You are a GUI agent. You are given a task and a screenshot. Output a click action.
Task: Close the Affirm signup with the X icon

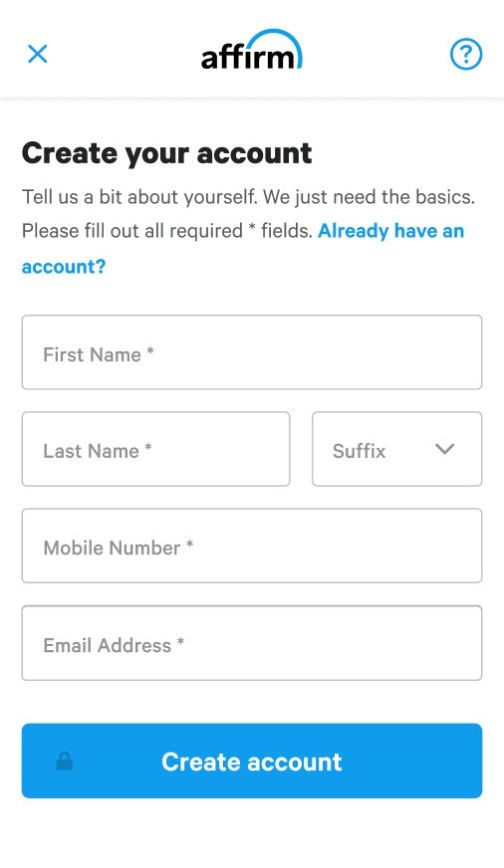pyautogui.click(x=38, y=54)
